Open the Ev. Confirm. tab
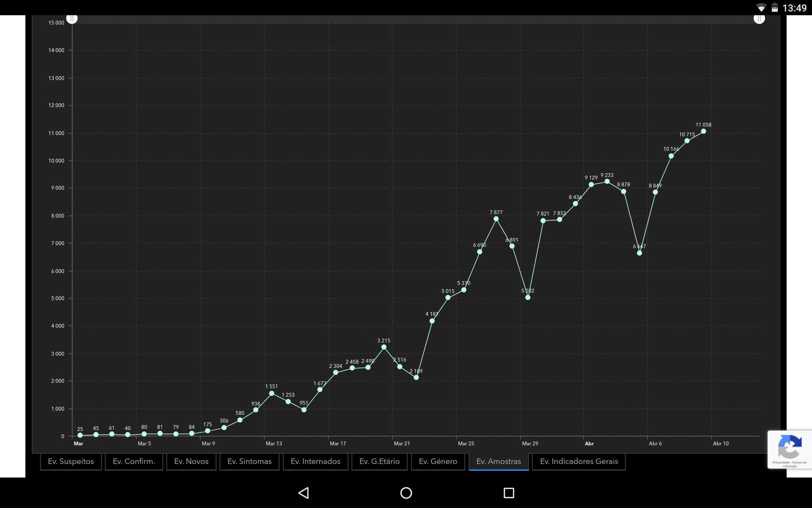 134,461
